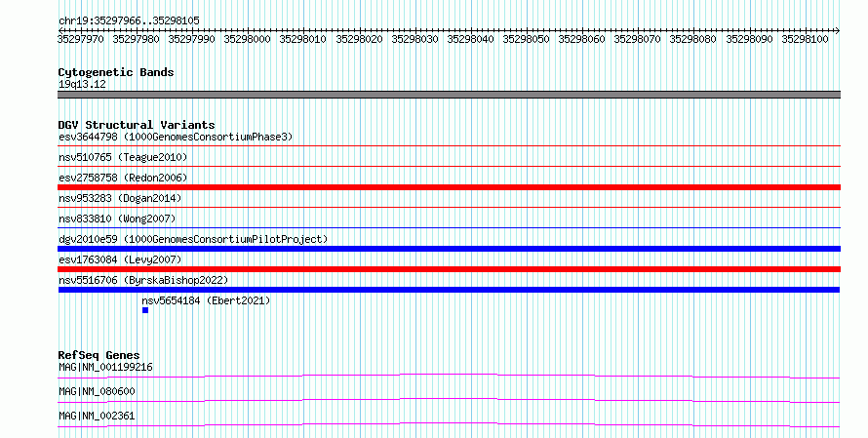Select the esv2758758 (Redon2006) label

(123, 178)
